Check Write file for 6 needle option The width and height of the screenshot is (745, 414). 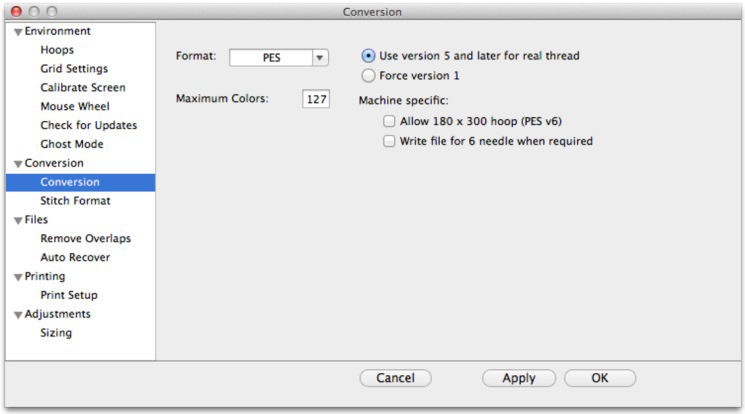point(389,142)
